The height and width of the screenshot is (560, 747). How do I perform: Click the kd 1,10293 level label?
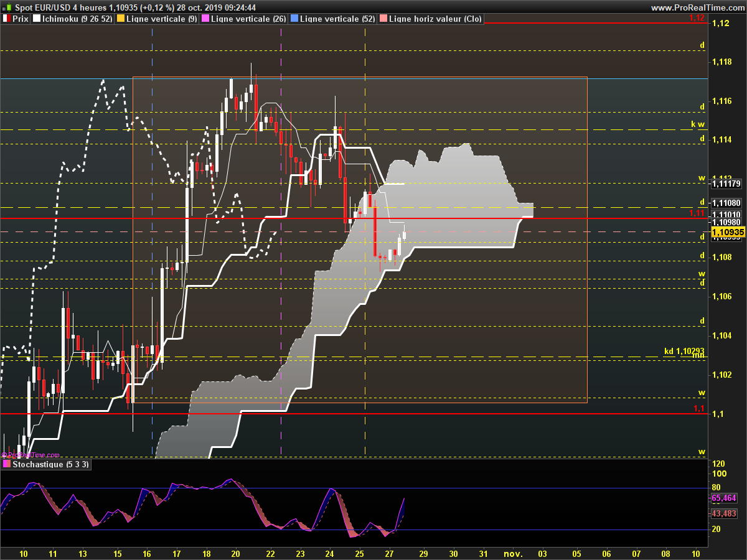684,352
